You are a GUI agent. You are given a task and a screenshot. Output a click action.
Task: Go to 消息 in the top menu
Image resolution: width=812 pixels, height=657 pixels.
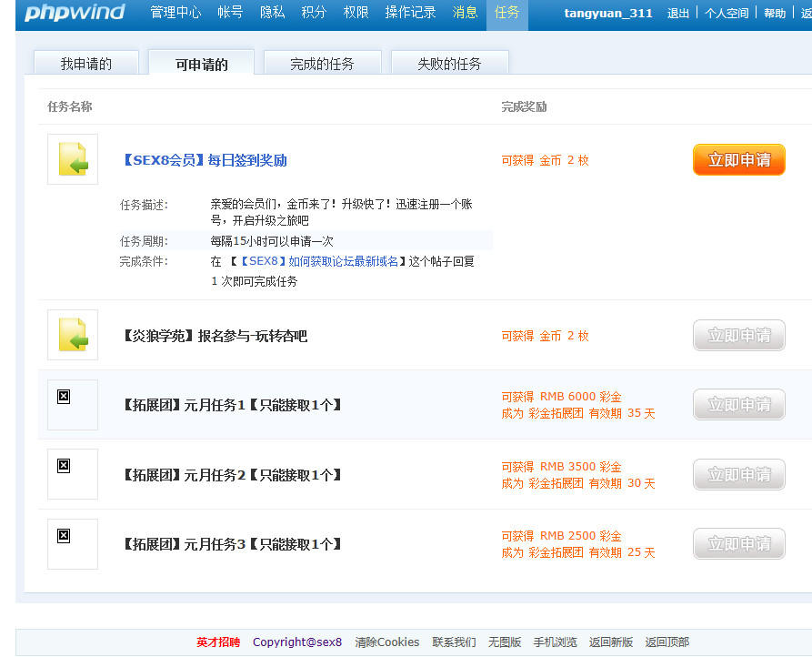pos(466,13)
